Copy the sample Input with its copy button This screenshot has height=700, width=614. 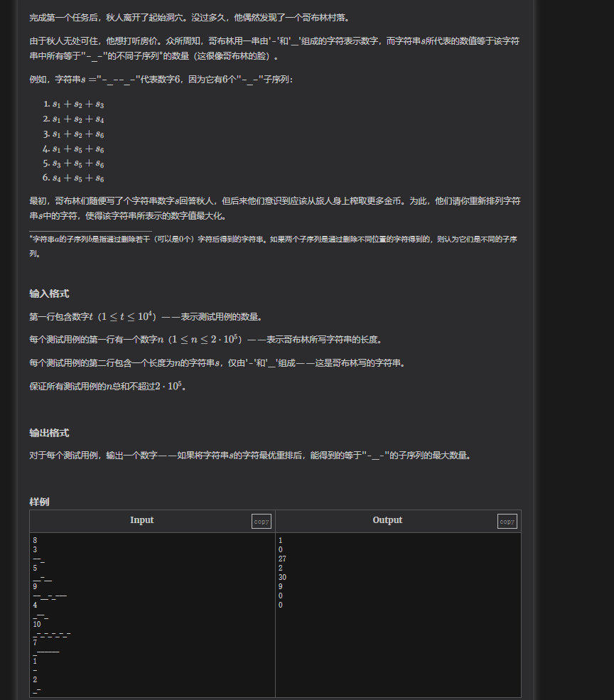[x=262, y=521]
